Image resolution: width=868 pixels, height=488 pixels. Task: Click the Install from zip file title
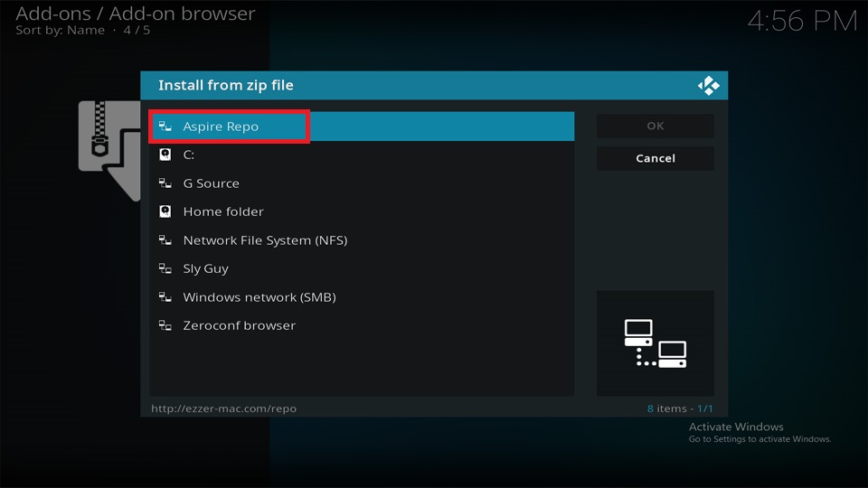tap(226, 85)
